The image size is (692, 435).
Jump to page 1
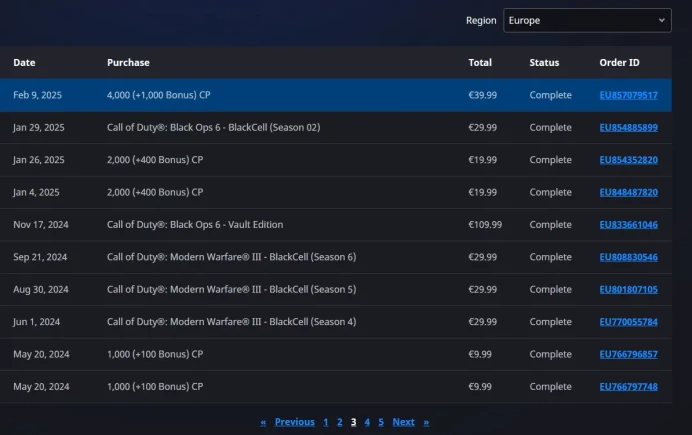tap(326, 422)
